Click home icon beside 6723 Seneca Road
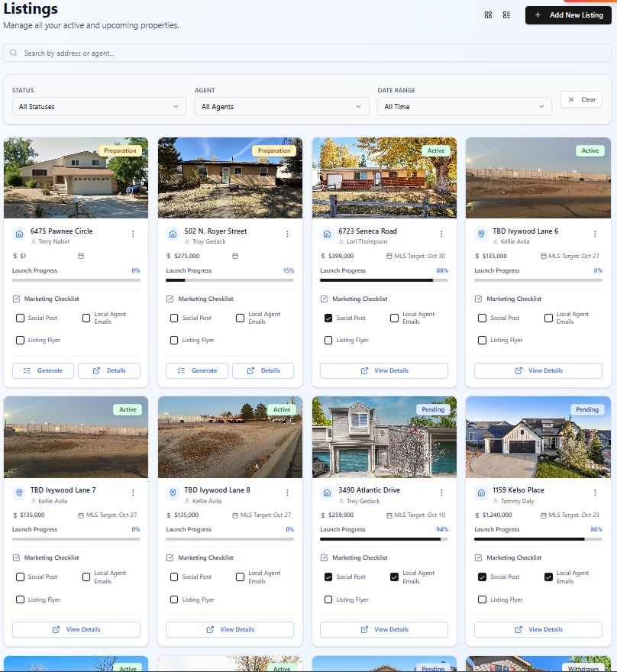The width and height of the screenshot is (617, 672). 327,234
